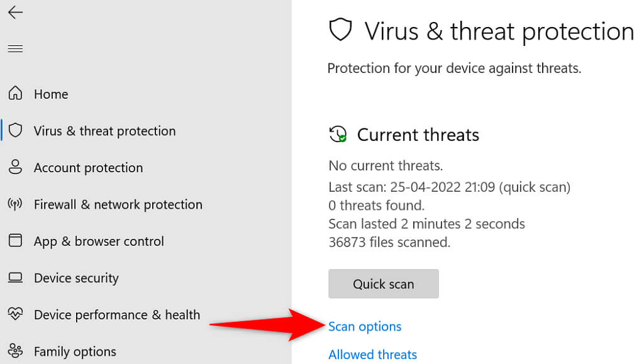View the Allowed threats link
Image resolution: width=644 pixels, height=364 pixels.
click(x=372, y=355)
